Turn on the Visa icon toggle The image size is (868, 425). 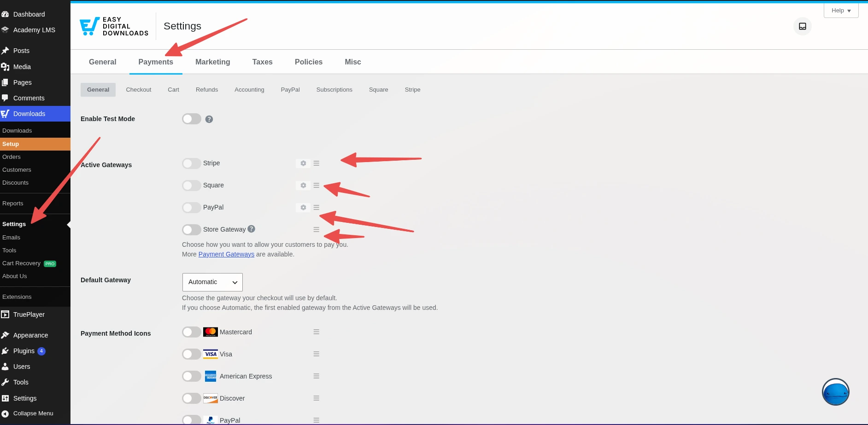pyautogui.click(x=192, y=354)
